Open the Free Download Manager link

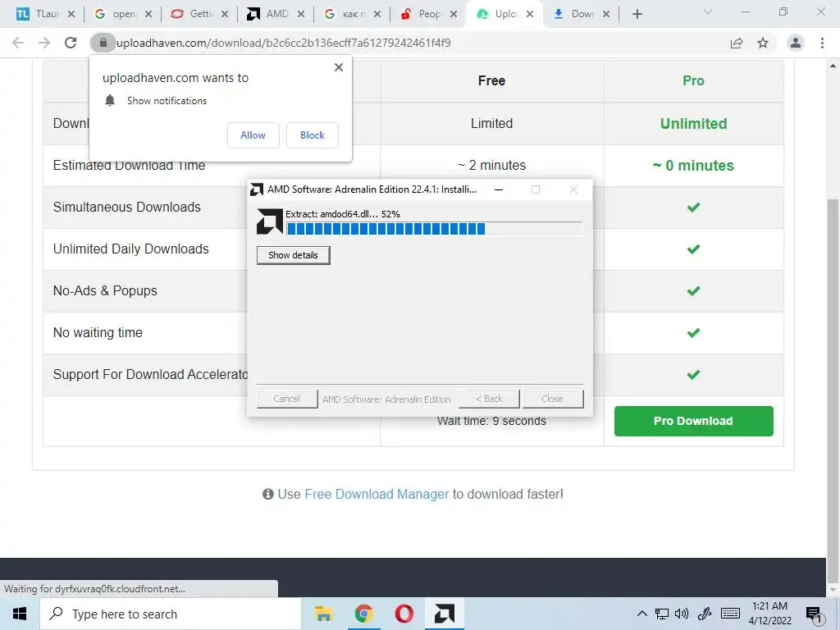[377, 494]
